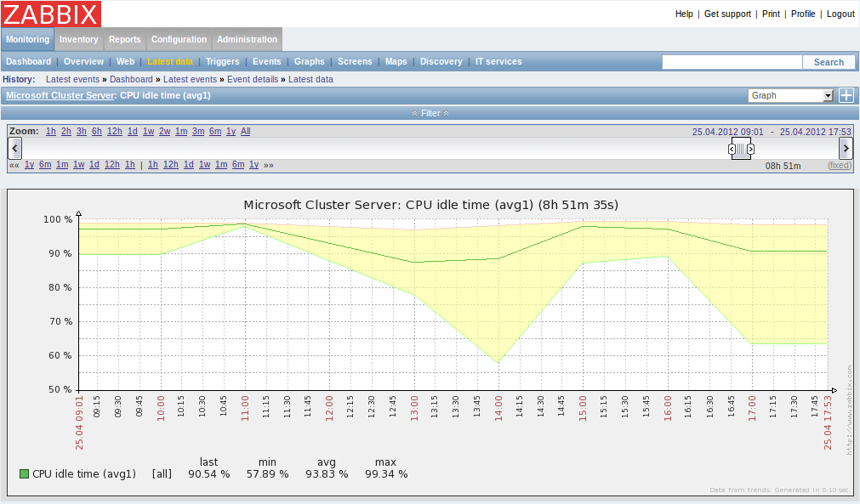This screenshot has height=504, width=860.
Task: Click the Microsoft Cluster Server host link
Action: tap(60, 95)
